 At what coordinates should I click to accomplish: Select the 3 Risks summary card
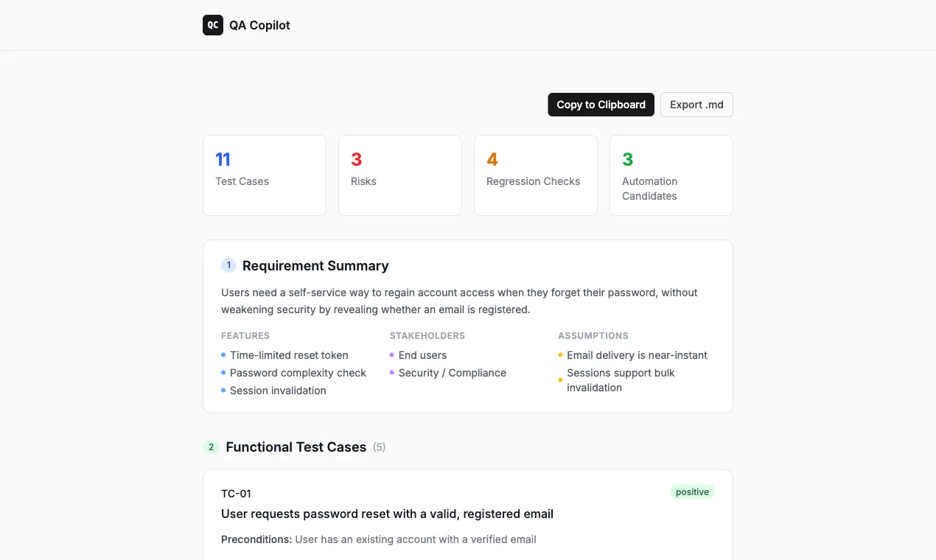400,175
